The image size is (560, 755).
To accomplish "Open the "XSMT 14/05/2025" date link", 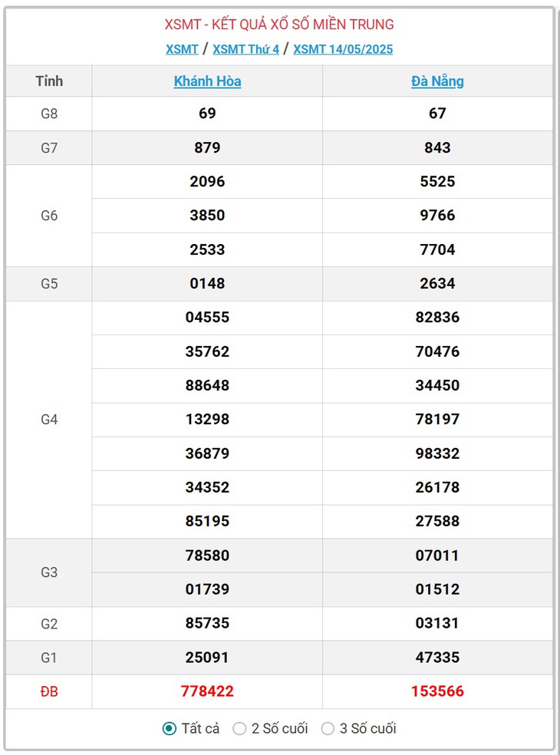I will point(344,49).
